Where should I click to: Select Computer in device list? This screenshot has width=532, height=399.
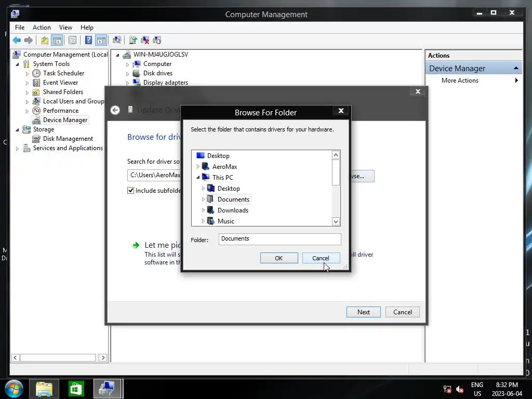pyautogui.click(x=157, y=64)
